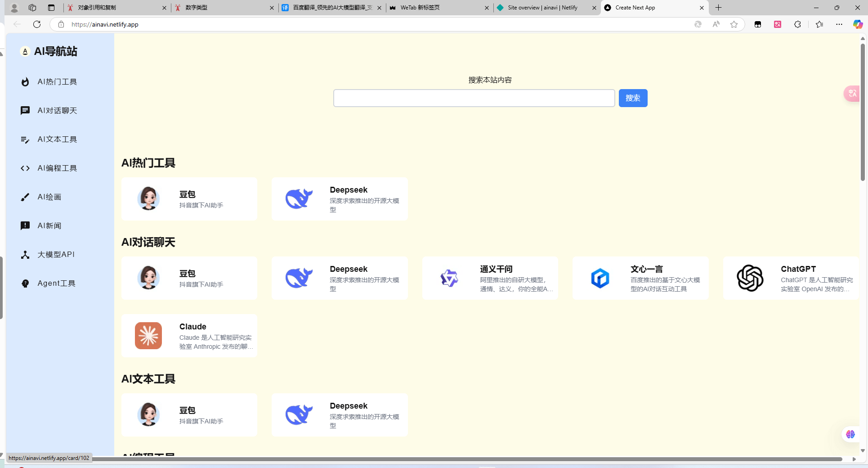Click the ChatGPT logo in AI对话聊天
868x468 pixels.
750,278
